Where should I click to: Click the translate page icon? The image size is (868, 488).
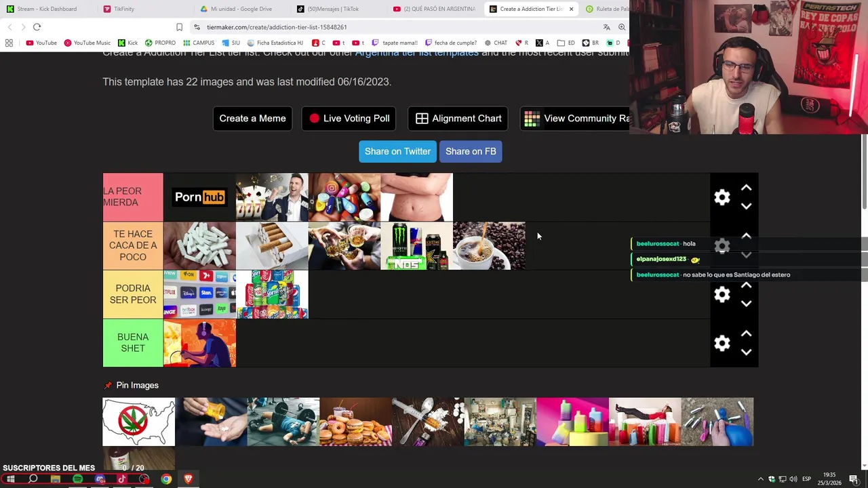click(606, 27)
